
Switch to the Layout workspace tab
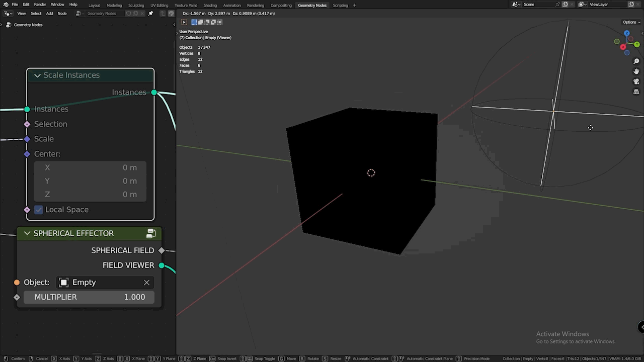click(x=94, y=5)
